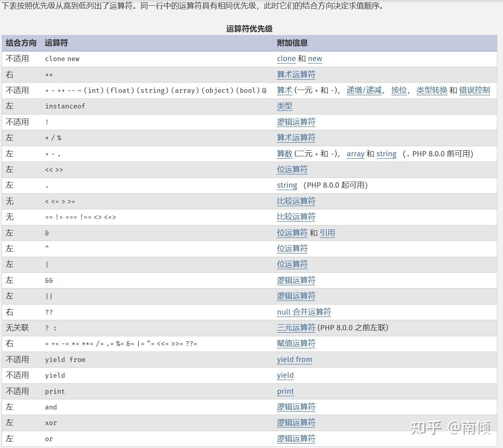Click the '&&' operator cell
The height and width of the screenshot is (448, 503).
tap(49, 280)
